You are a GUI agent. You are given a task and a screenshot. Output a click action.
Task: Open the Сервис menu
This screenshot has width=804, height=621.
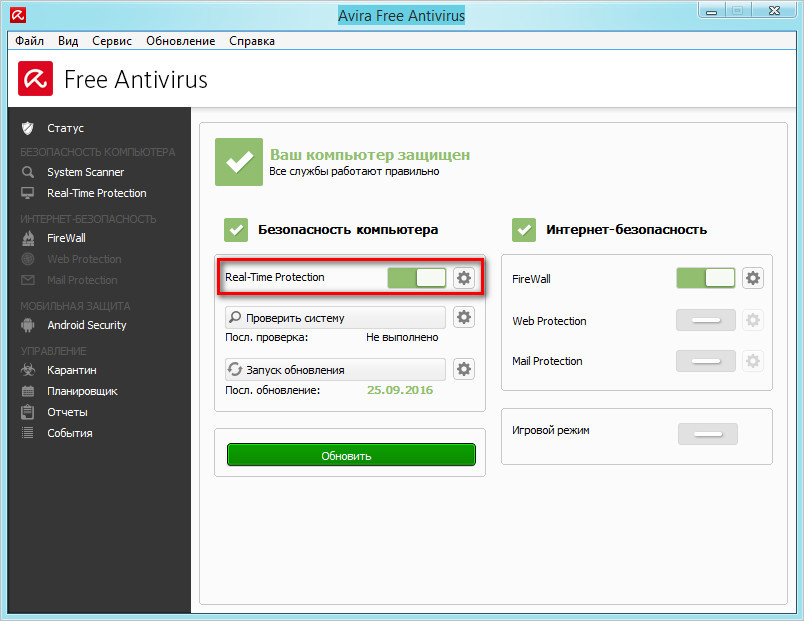(x=112, y=41)
